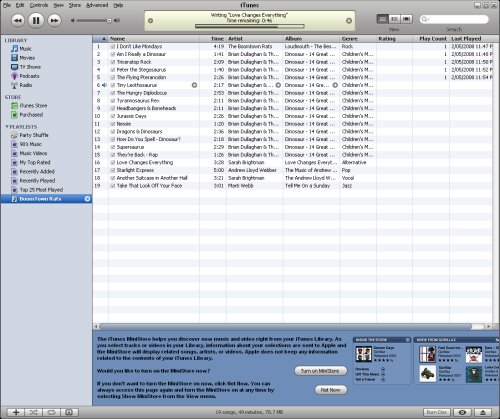
Task: Click the writing progress bar
Action: (249, 26)
